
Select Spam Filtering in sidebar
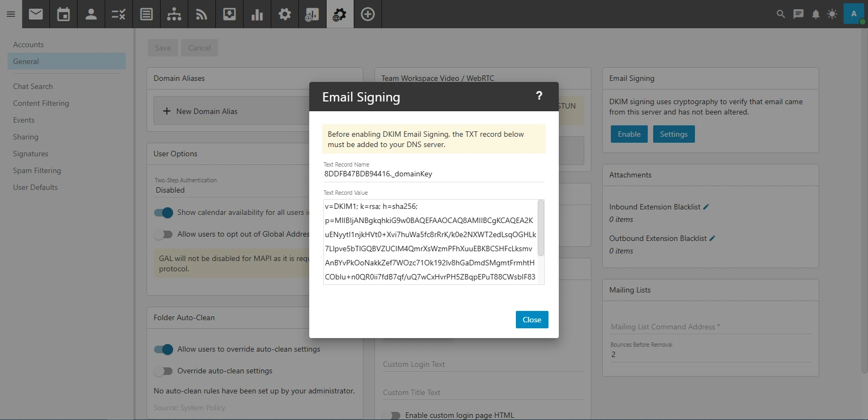click(x=37, y=170)
